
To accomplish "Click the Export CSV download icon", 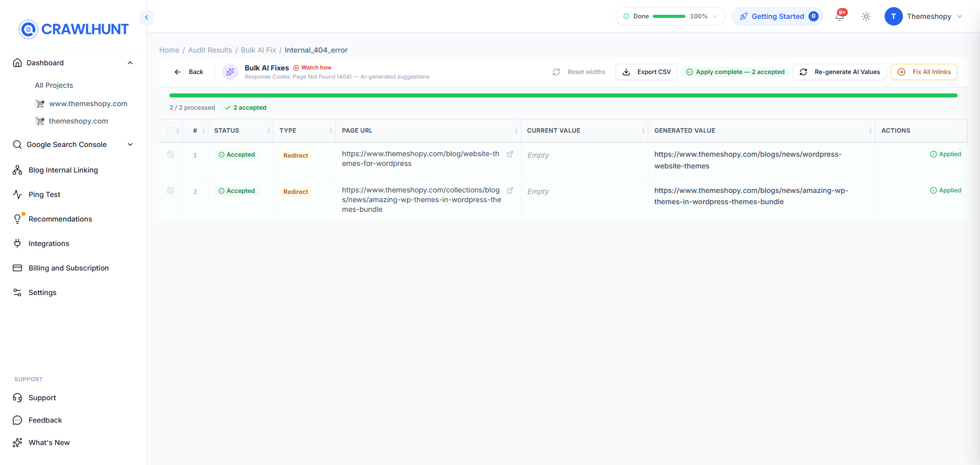I will click(x=626, y=72).
